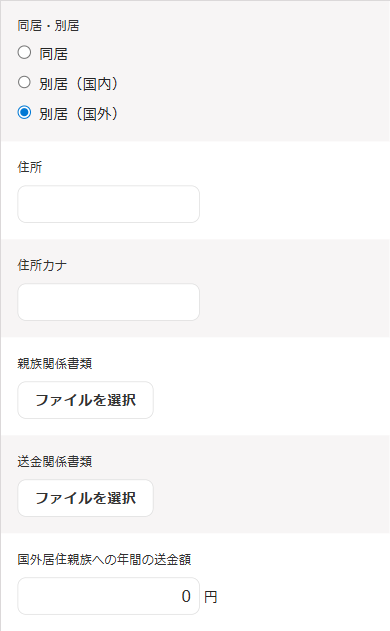Click the annual remittance amount field

pos(109,596)
